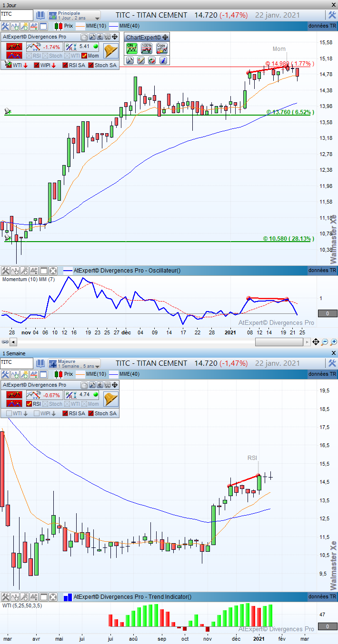
Task: Click the TITC symbol input field in the 1 Jour chart
Action: pos(17,15)
